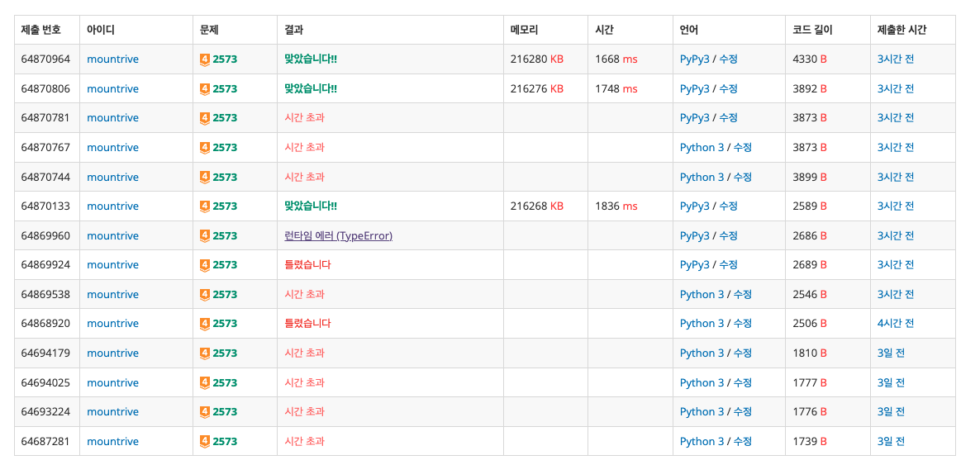Click the tier badge icon in row 64869538
The height and width of the screenshot is (460, 980).
click(205, 294)
